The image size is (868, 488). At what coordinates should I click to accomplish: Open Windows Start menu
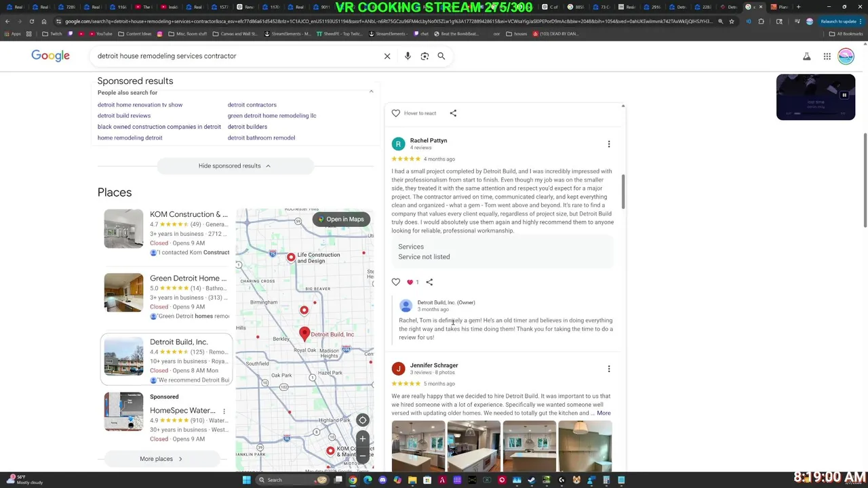[247, 480]
